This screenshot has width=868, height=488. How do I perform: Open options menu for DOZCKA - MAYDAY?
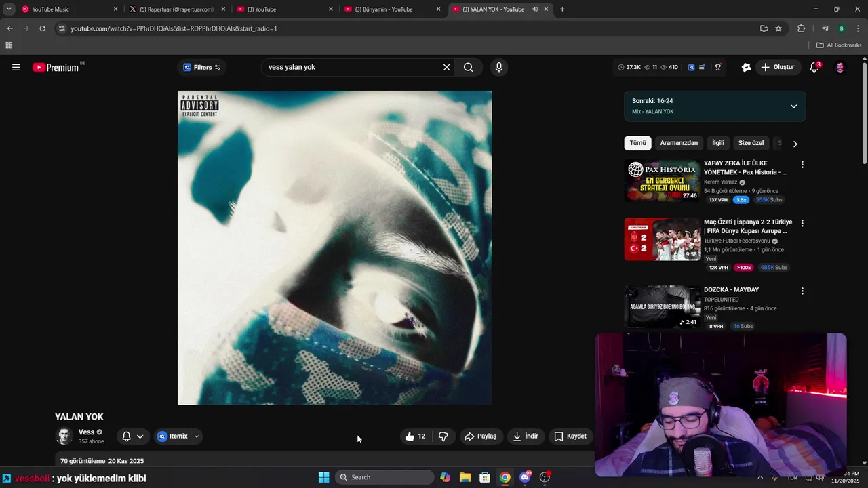coord(802,291)
